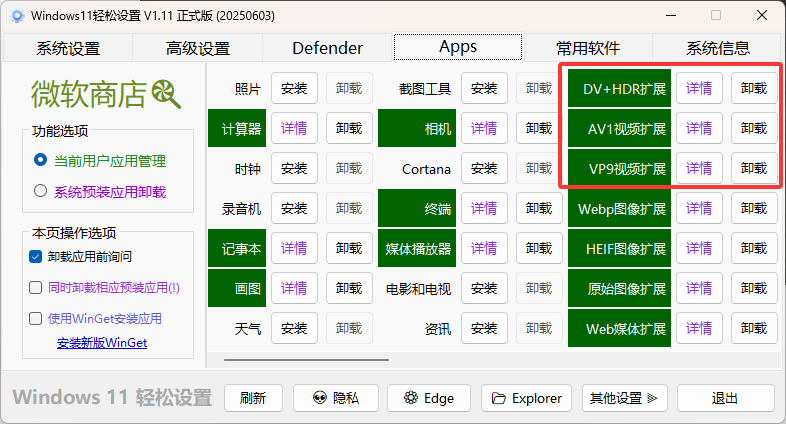Click the Microsoft Store magnifier logo icon
786x424 pixels.
click(x=166, y=94)
